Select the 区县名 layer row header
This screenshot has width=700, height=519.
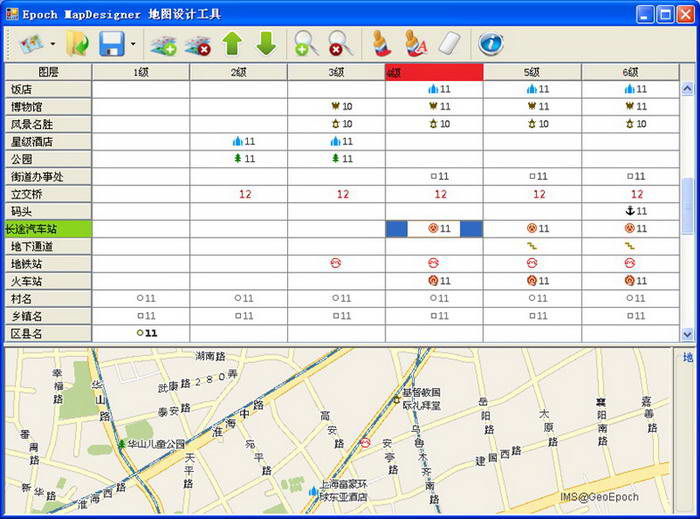tap(48, 333)
